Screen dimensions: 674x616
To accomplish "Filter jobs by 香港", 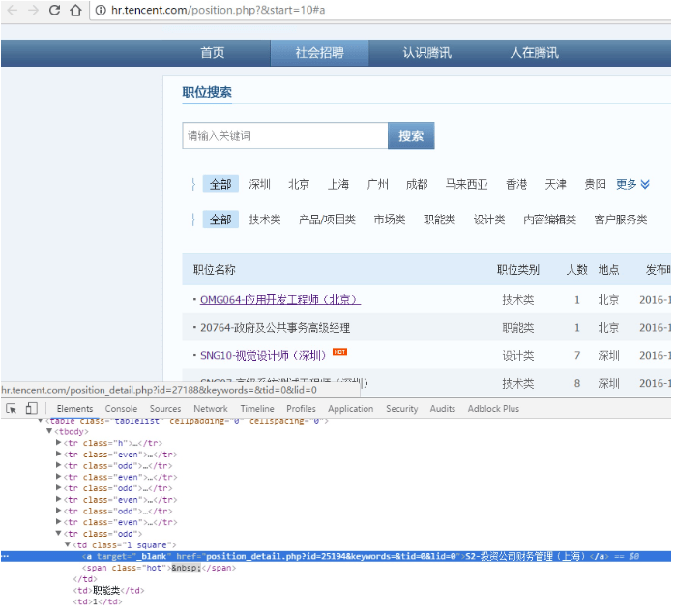I will 516,184.
